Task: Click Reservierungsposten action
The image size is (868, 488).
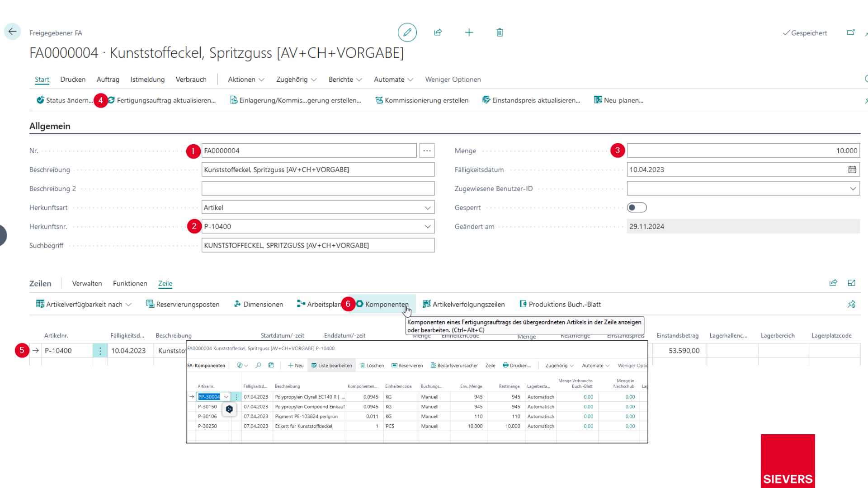Action: (x=183, y=304)
